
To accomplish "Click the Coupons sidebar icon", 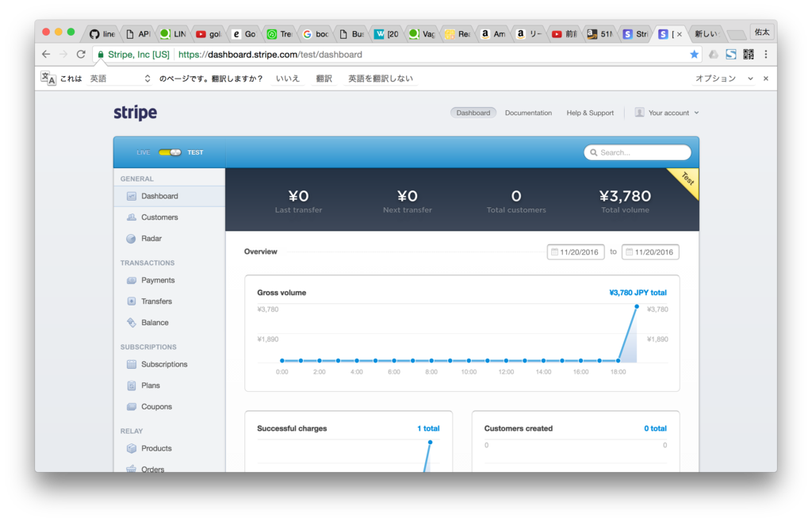I will point(132,407).
